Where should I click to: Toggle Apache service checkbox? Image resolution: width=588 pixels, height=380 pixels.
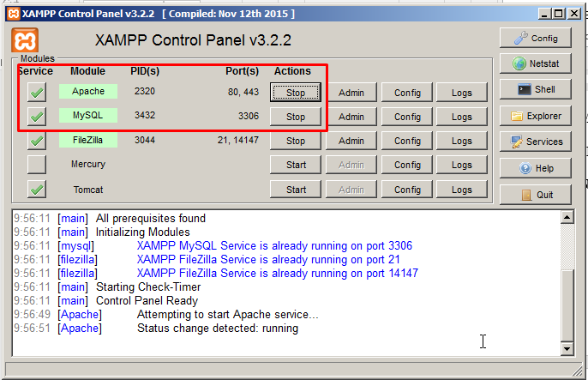(x=37, y=93)
